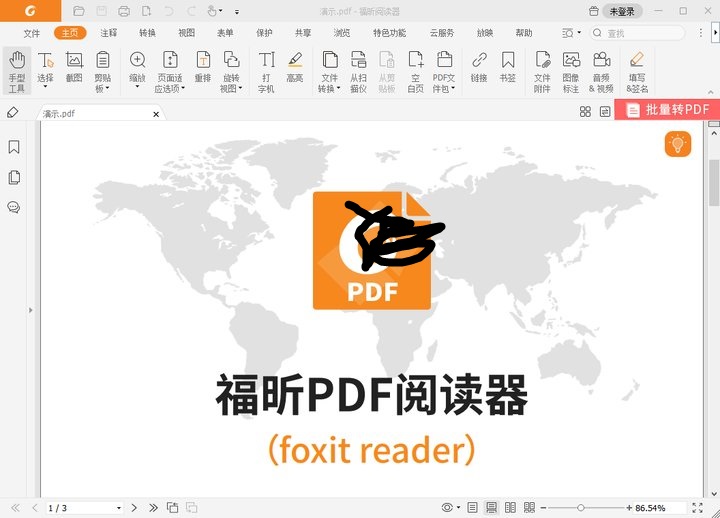Close the 演示.pdf document tab
Image resolution: width=720 pixels, height=518 pixels.
[156, 114]
